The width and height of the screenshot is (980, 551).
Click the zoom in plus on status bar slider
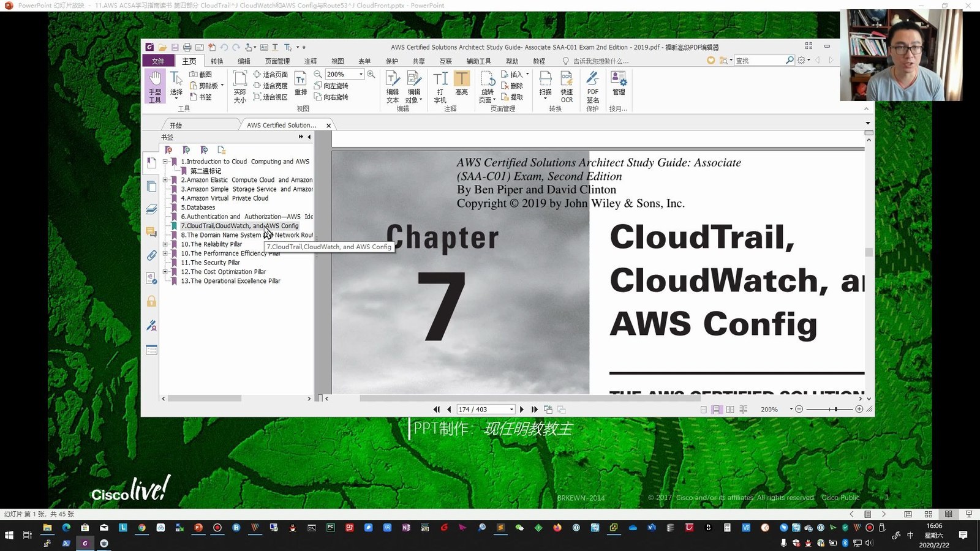coord(859,409)
